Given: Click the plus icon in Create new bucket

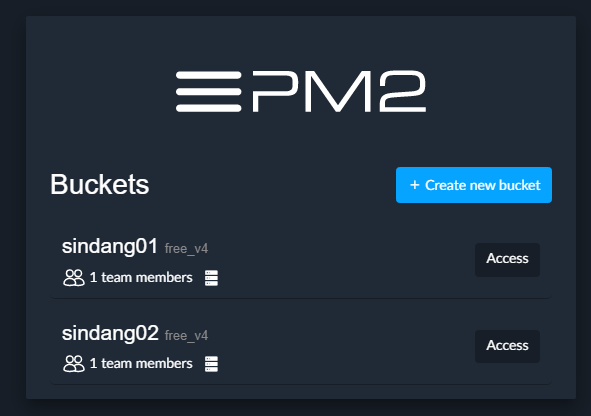Looking at the screenshot, I should 415,185.
